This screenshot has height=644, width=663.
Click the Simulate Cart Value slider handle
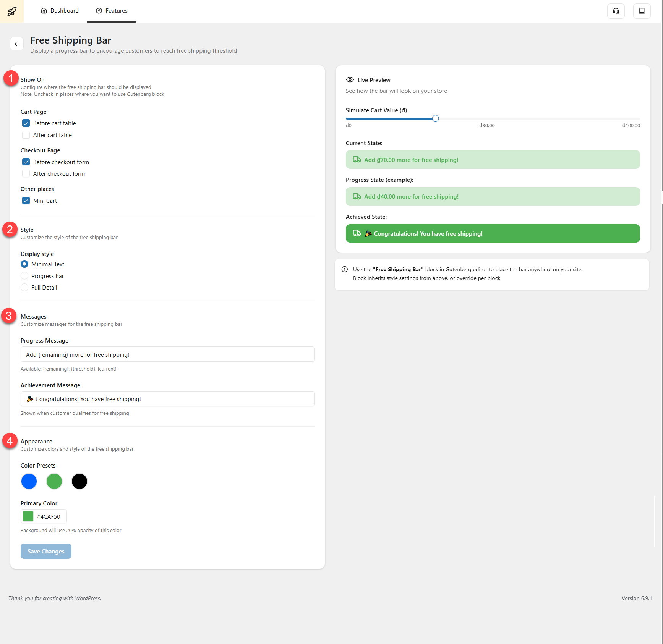pyautogui.click(x=435, y=118)
